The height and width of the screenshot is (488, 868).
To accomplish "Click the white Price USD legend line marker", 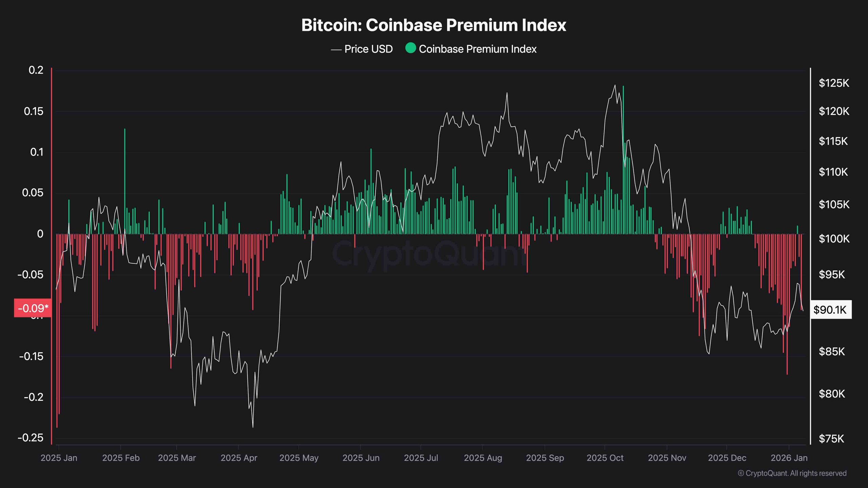I will coord(336,50).
